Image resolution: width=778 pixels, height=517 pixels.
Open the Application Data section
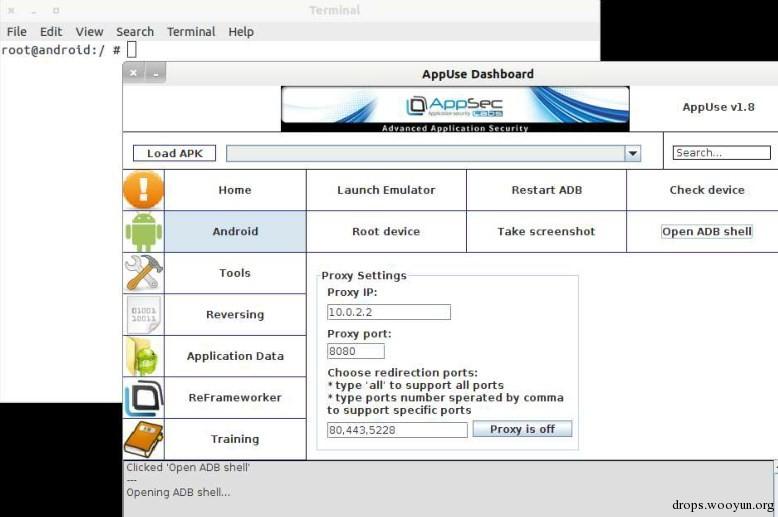click(235, 356)
